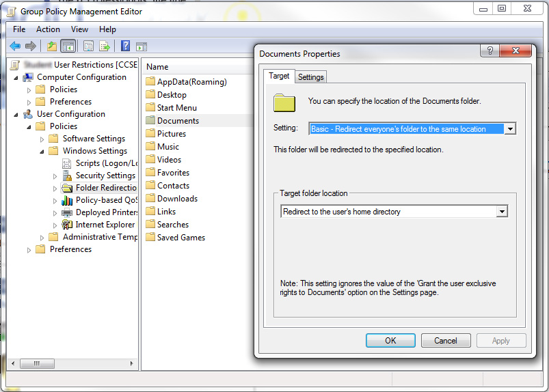Expand the Policy-based QoS node
Viewport: 549px width, 392px height.
(55, 201)
